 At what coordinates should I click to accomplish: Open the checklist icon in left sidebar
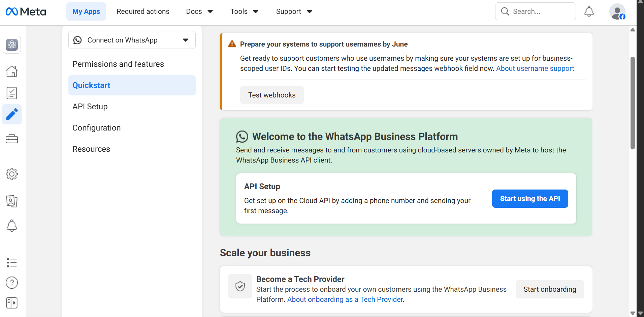pyautogui.click(x=12, y=93)
